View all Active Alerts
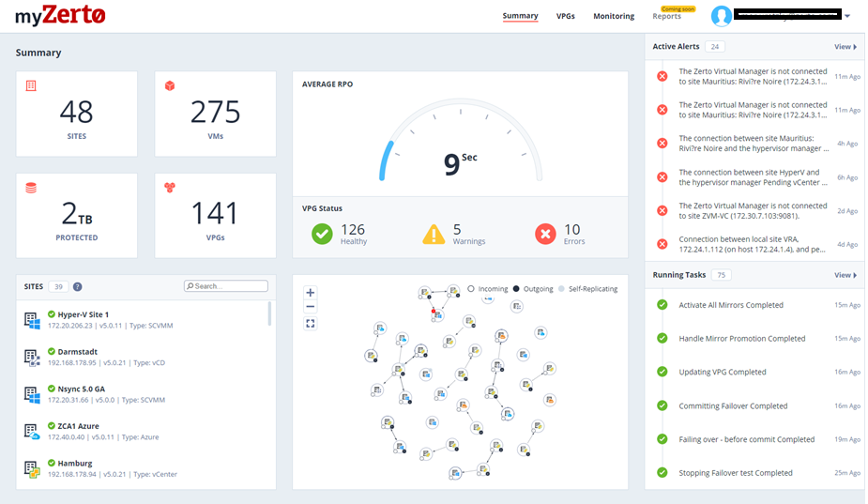The image size is (868, 504). tap(845, 47)
